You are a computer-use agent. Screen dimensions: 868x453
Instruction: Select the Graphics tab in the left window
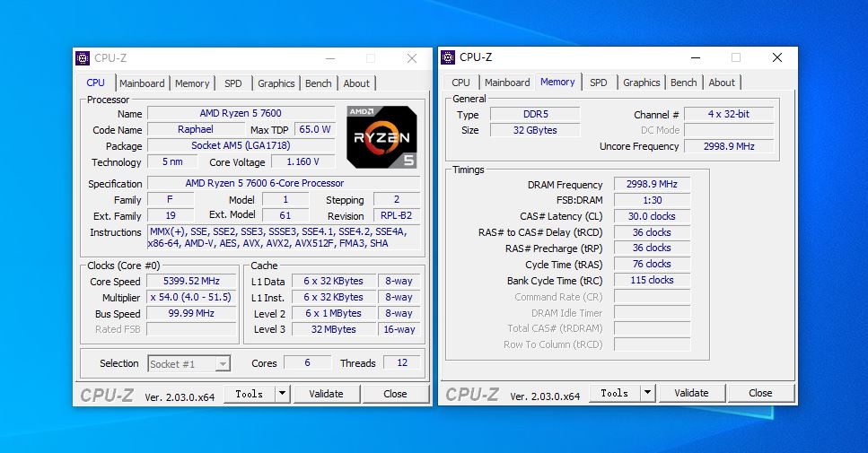pyautogui.click(x=276, y=83)
